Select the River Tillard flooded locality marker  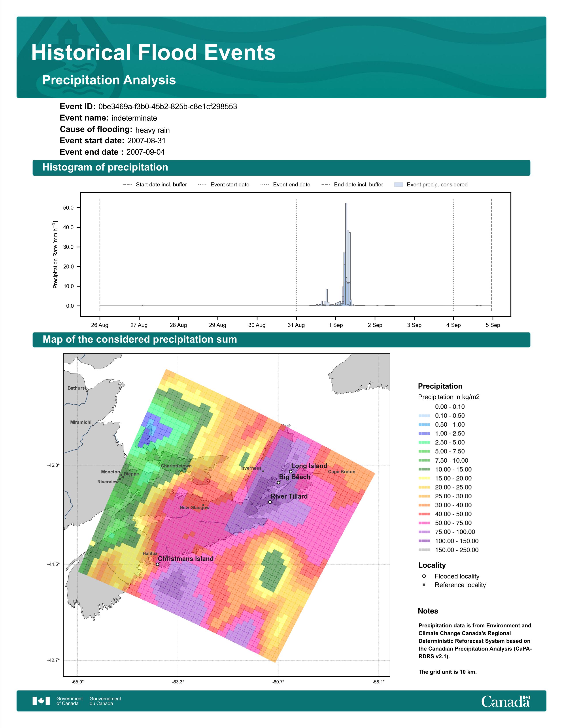(x=270, y=502)
